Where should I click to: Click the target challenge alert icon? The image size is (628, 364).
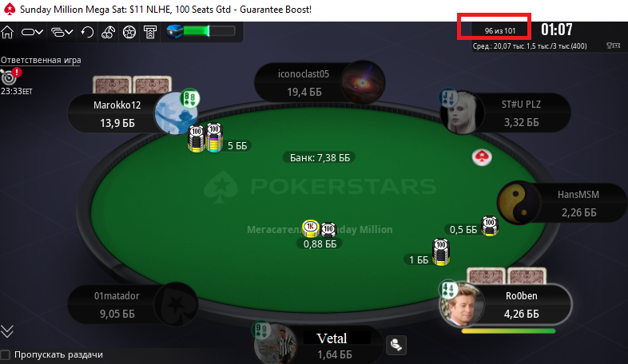[x=10, y=76]
